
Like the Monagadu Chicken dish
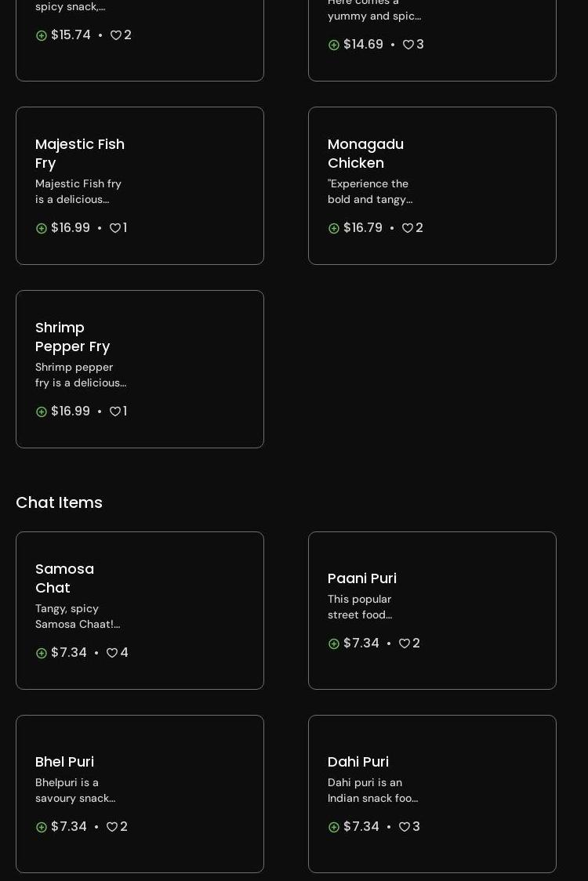click(408, 228)
